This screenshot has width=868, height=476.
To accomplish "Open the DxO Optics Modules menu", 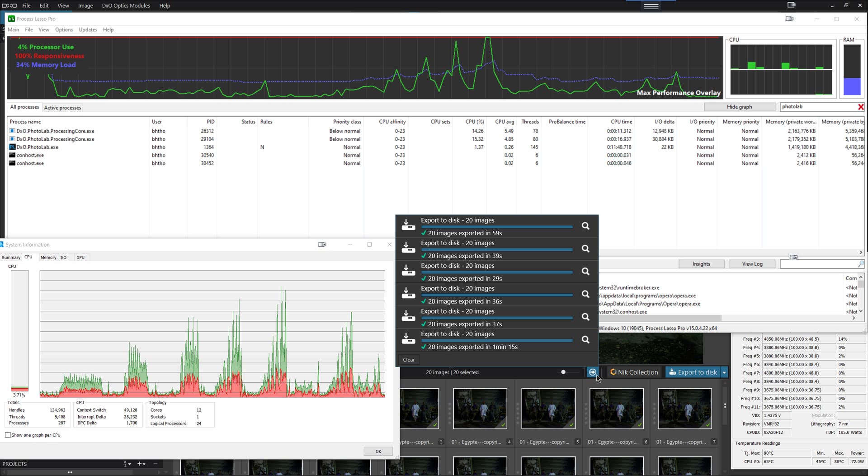I will pos(126,5).
